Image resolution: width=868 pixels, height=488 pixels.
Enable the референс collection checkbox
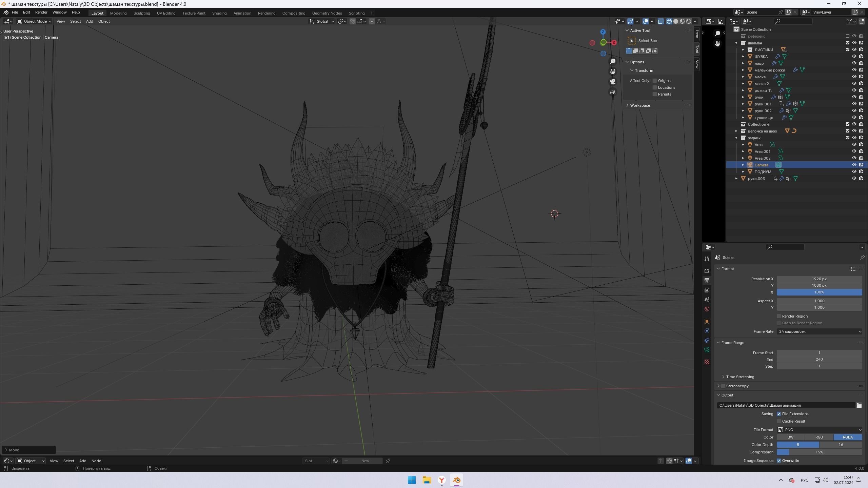click(x=848, y=36)
